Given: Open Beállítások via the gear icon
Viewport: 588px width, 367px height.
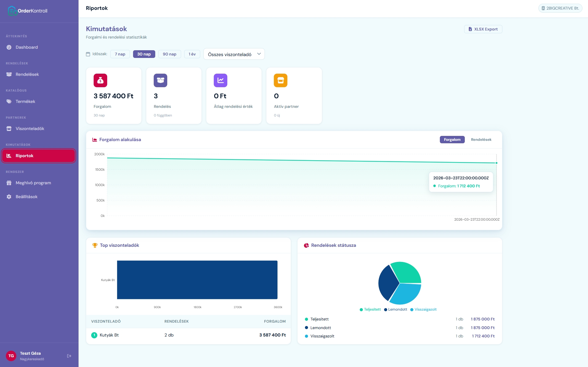Looking at the screenshot, I should (9, 197).
